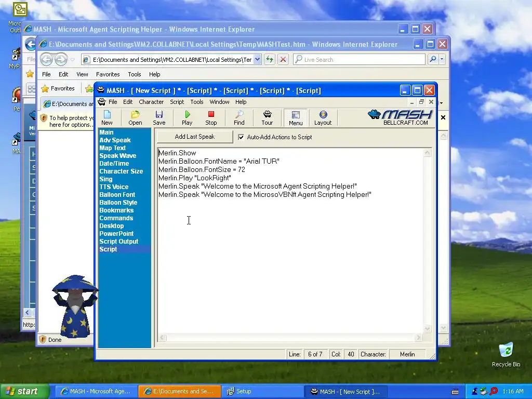Select Date/Time in sidebar
Viewport: 532px width, 399px height.
114,164
